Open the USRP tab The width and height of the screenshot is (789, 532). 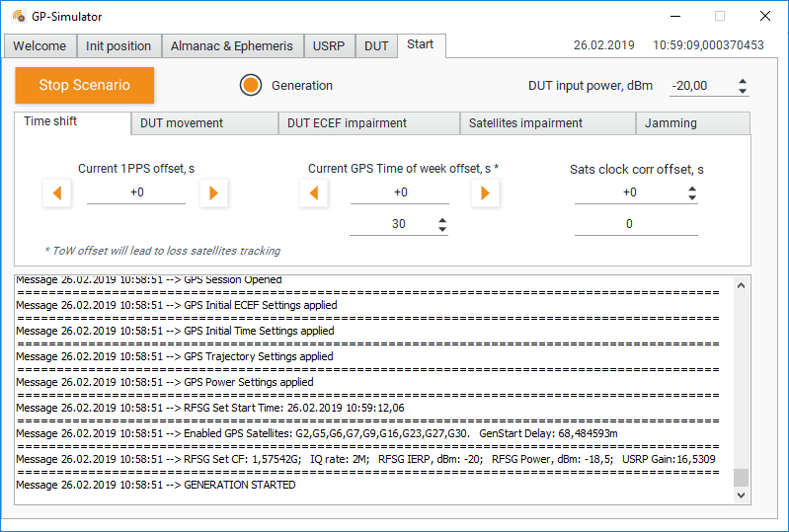tap(329, 46)
